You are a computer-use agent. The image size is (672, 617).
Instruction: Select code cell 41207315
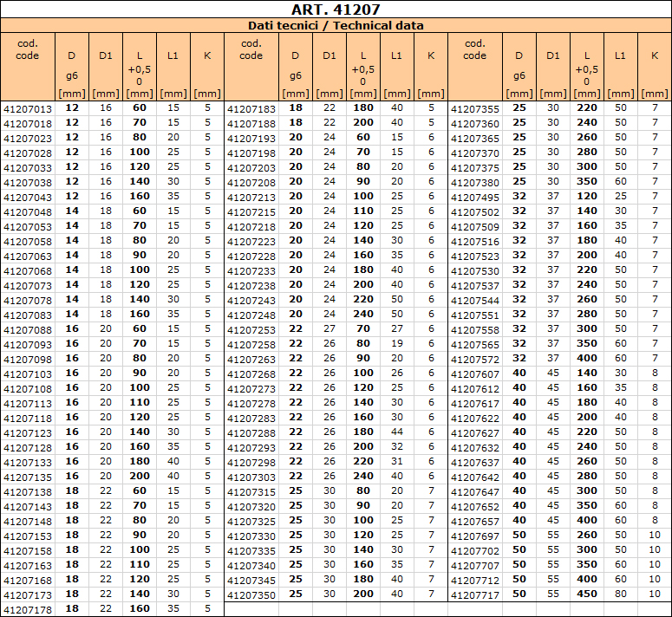coord(251,492)
